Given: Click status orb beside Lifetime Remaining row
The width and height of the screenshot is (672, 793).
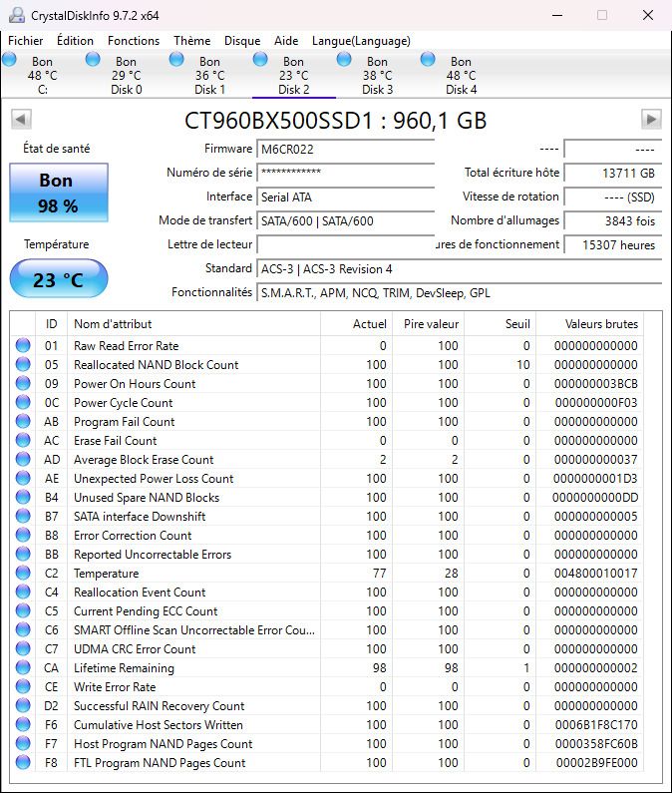Looking at the screenshot, I should (23, 668).
